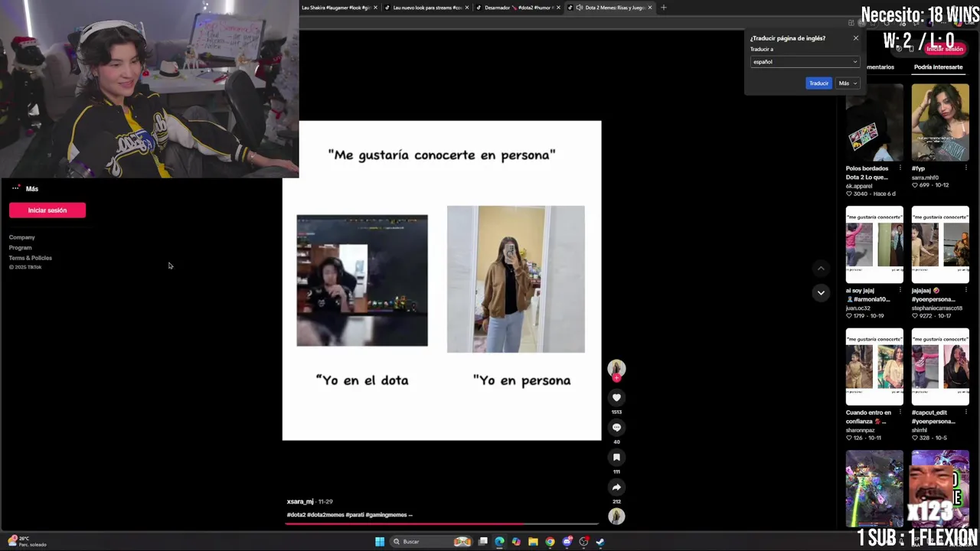Close the Dota 2 Memes tab
Viewport: 980px width, 551px height.
click(x=650, y=8)
